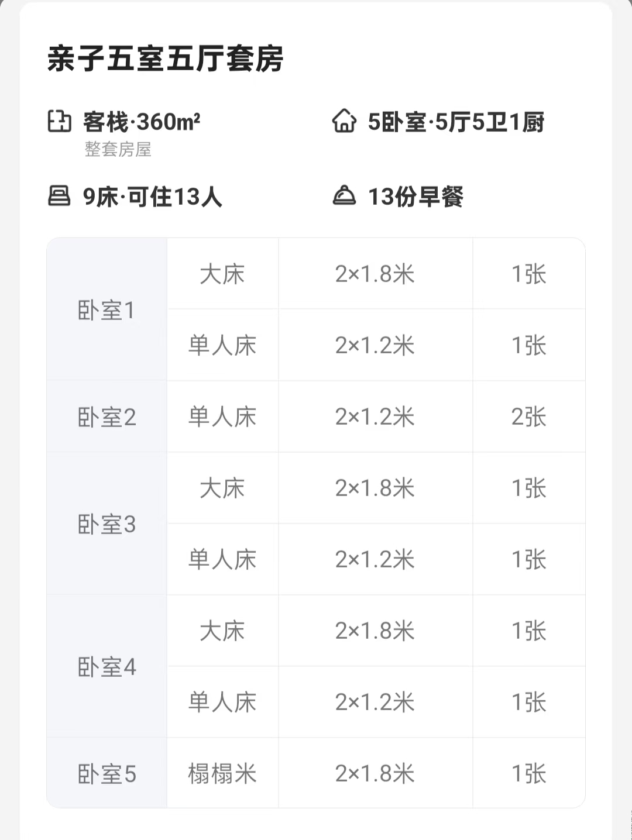The width and height of the screenshot is (632, 840).
Task: Click the 大床 cell in 卧室1
Action: [x=222, y=274]
